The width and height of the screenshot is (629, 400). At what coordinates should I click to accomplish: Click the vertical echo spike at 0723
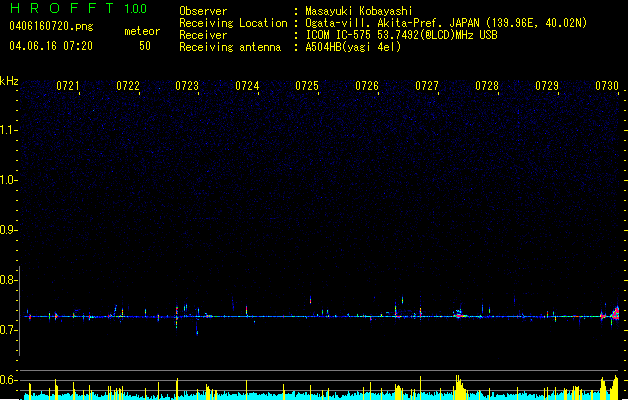tap(177, 317)
